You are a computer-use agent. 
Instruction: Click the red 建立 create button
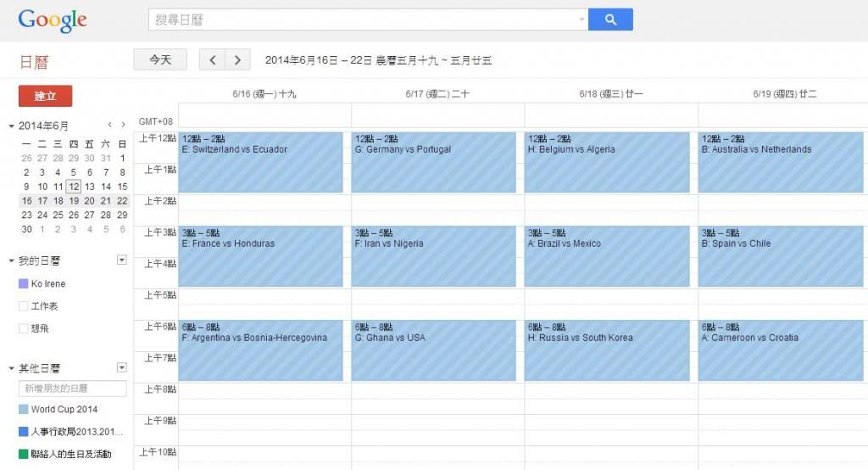tap(45, 96)
